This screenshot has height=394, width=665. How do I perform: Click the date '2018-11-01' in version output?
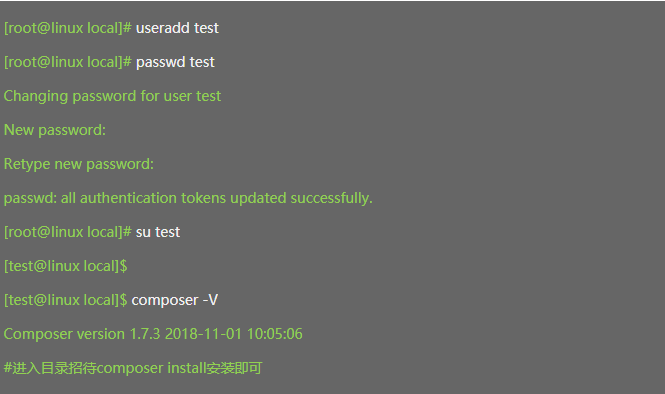click(x=203, y=334)
